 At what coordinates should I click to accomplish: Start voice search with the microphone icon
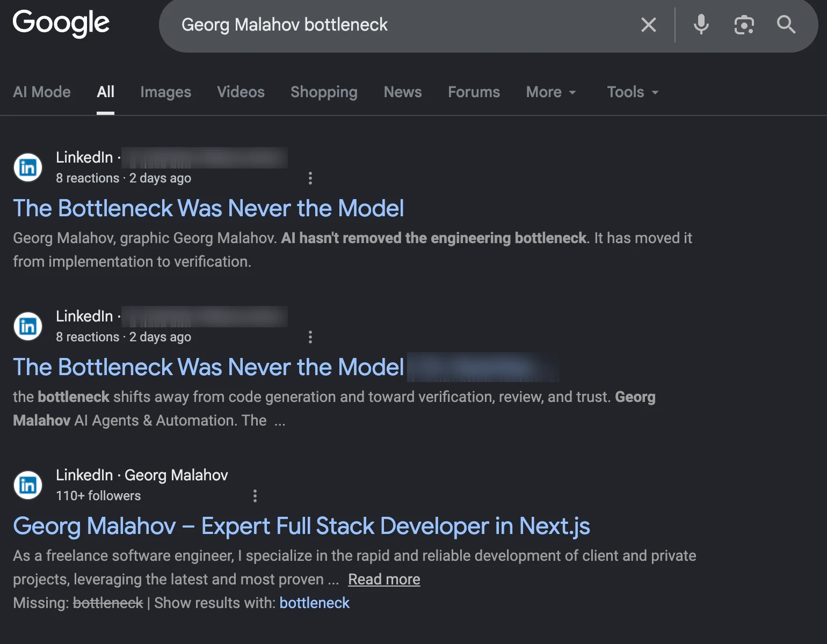pos(701,25)
